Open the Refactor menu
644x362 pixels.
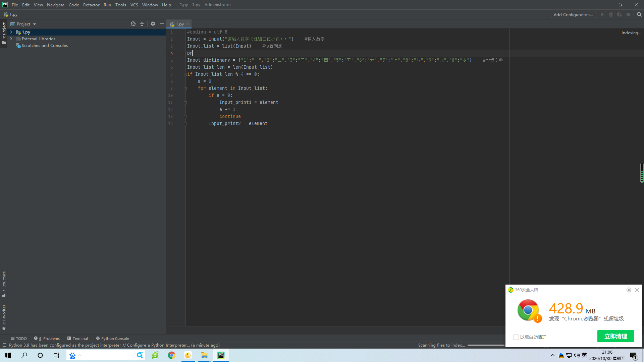pyautogui.click(x=91, y=5)
